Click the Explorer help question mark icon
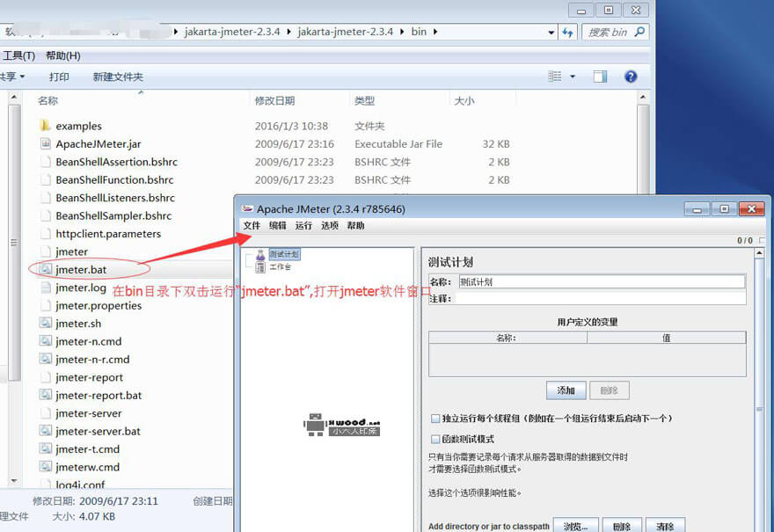 coord(631,77)
